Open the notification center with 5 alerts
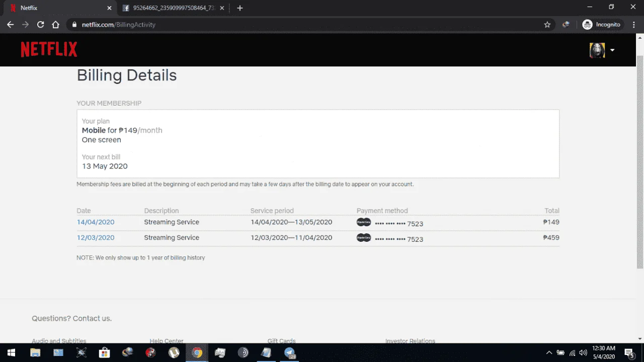The image size is (644, 362). point(629,352)
